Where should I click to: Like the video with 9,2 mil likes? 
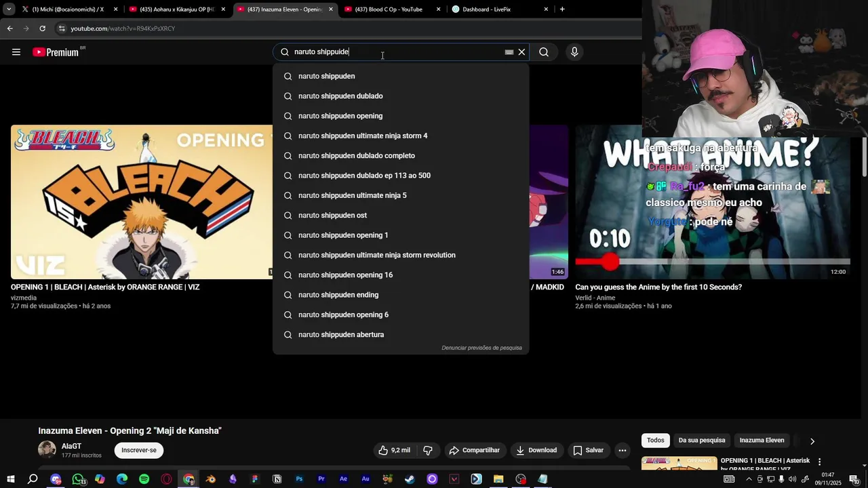pos(394,450)
